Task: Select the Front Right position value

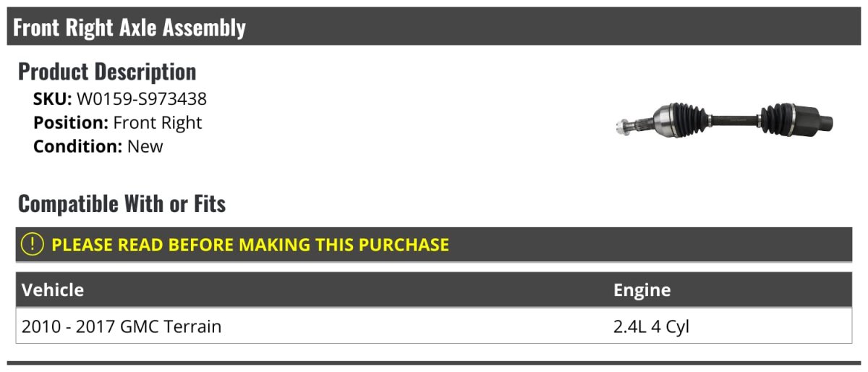Action: point(158,122)
